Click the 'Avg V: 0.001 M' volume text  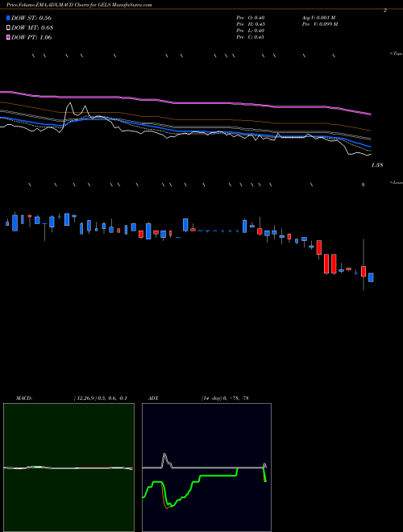318,18
